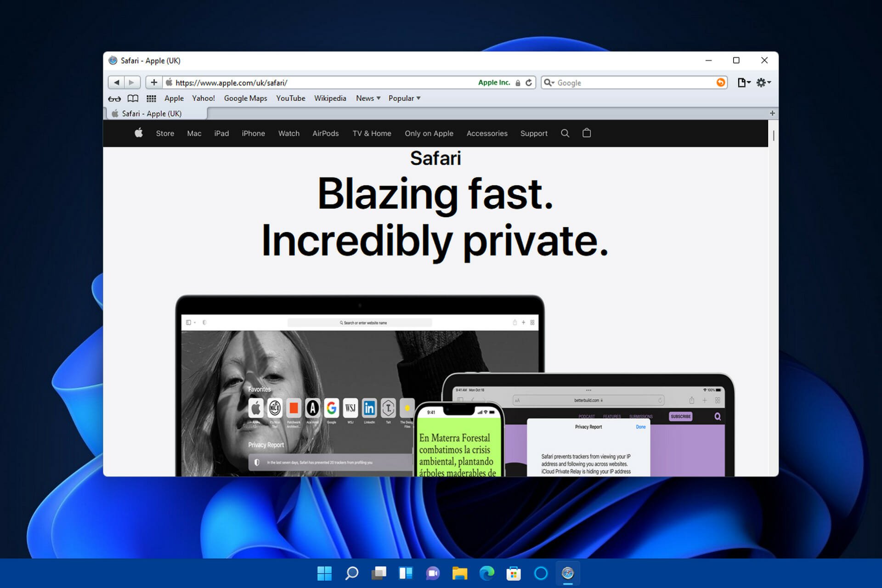Image resolution: width=882 pixels, height=588 pixels.
Task: Click the back navigation arrow button
Action: tap(117, 82)
